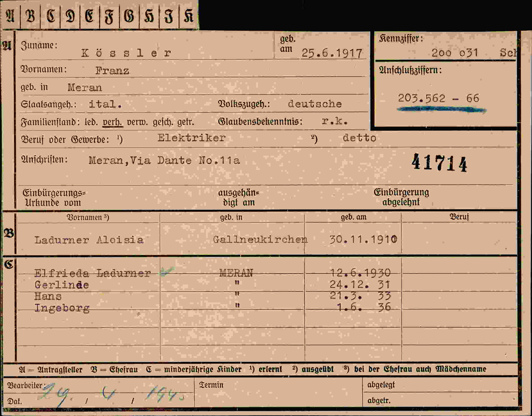The image size is (532, 416).
Task: Click the 'Glaubensbekenntnis:' label
Action: (x=260, y=121)
